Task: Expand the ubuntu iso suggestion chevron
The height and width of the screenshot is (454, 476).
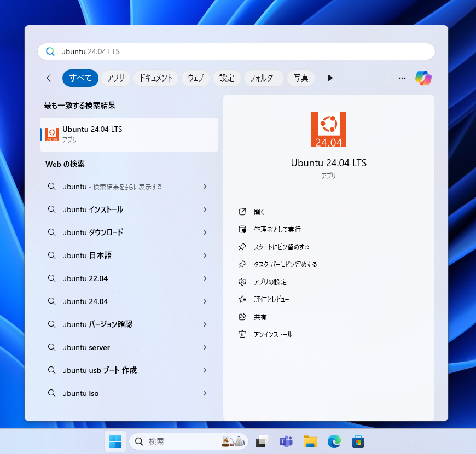Action: click(x=205, y=393)
